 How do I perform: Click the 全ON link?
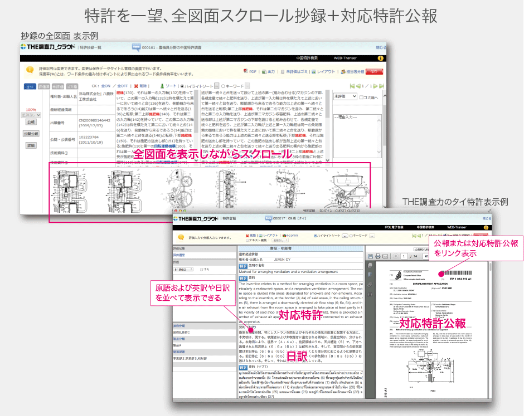(105, 86)
